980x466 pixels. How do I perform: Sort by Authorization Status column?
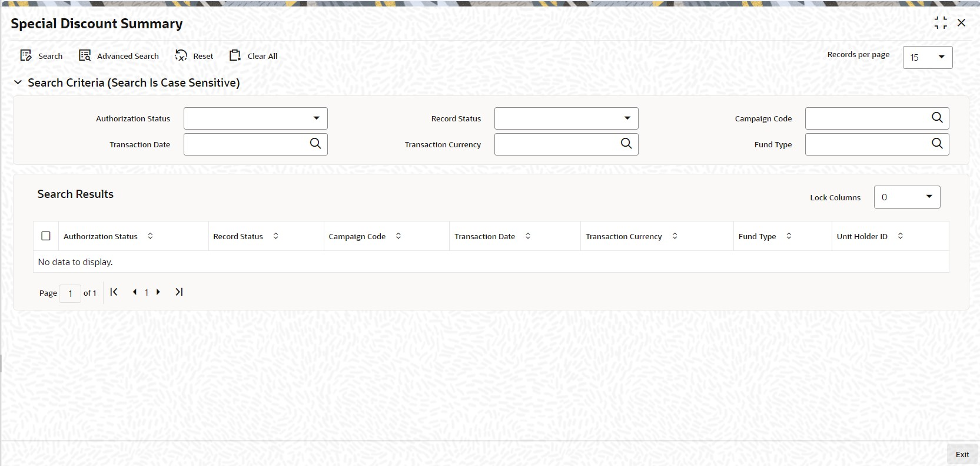tap(150, 236)
